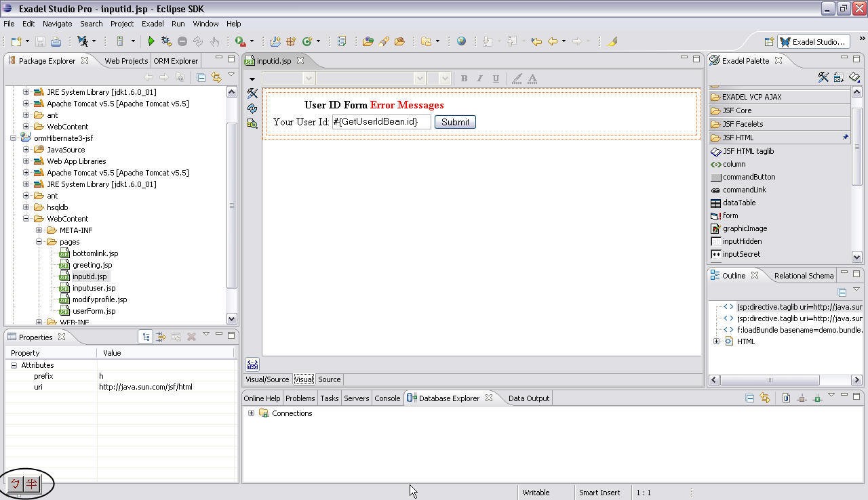Pick dataTable from the JSF HTML palette
Image resolution: width=868 pixels, height=500 pixels.
coord(738,203)
